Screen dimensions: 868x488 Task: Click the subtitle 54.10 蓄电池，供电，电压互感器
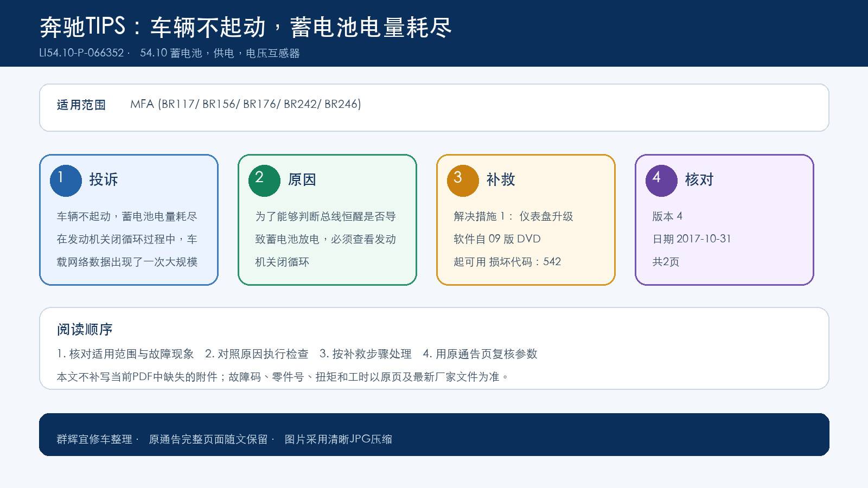click(220, 53)
